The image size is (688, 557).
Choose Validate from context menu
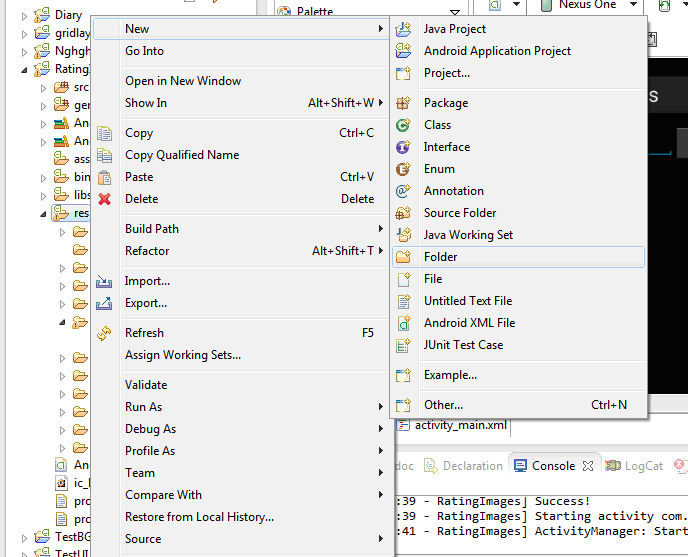click(x=240, y=385)
